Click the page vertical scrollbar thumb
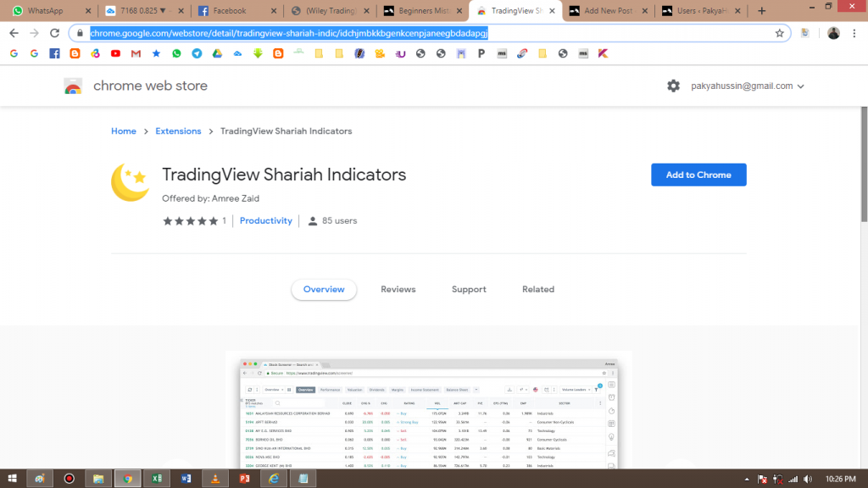Screen dimensions: 868x488 coord(864,164)
